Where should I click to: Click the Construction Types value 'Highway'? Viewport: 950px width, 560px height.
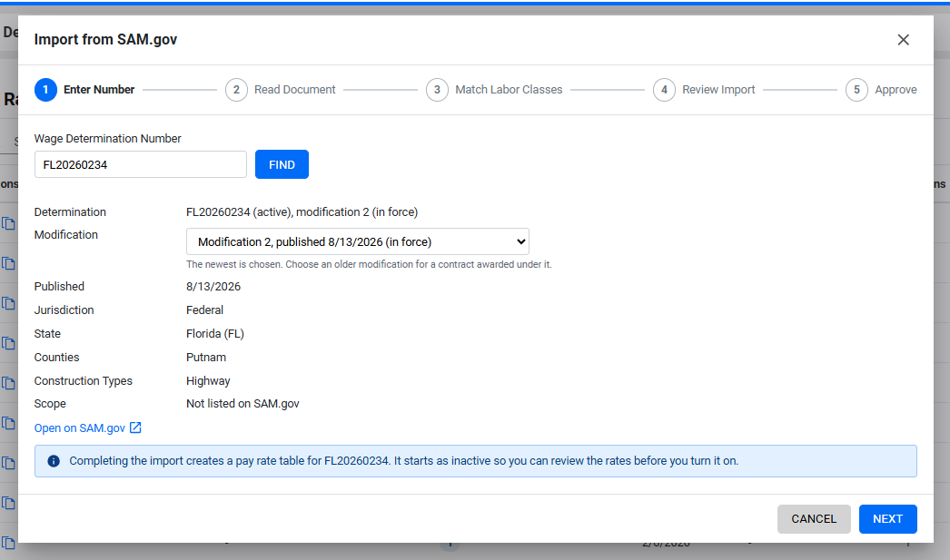pyautogui.click(x=208, y=381)
